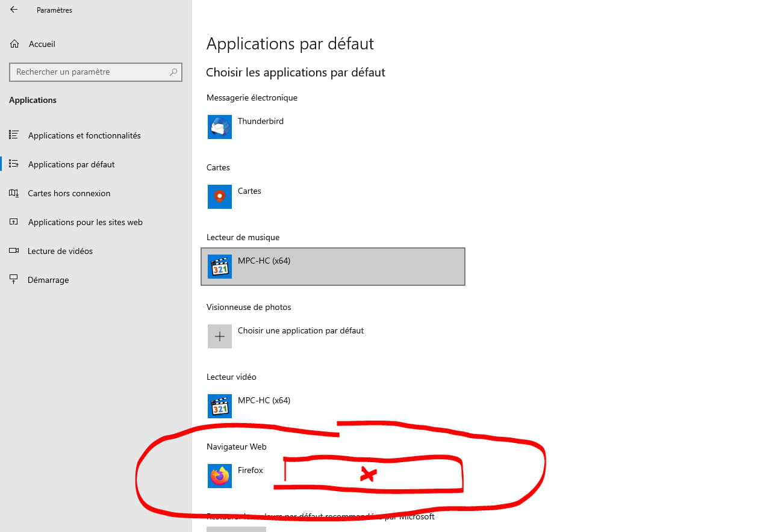This screenshot has width=775, height=532.
Task: Choose Choisir une application par défaut
Action: tap(300, 330)
